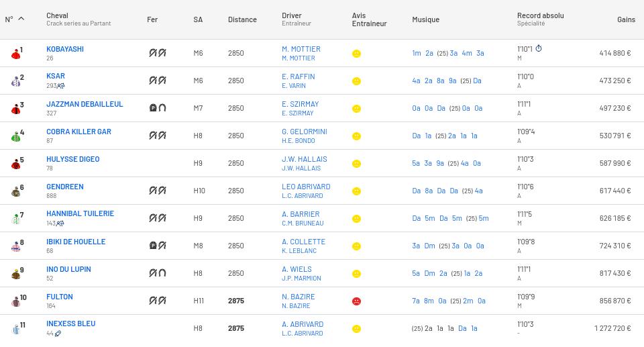Open first Musique result 1m for Kobayashi
The image size is (644, 347).
click(x=416, y=53)
